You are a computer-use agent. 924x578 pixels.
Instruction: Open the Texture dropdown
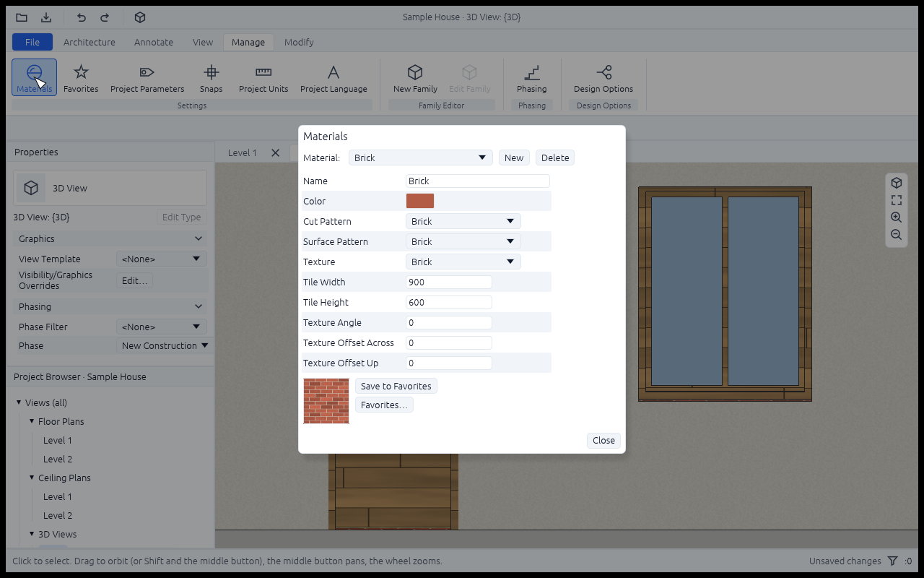463,262
